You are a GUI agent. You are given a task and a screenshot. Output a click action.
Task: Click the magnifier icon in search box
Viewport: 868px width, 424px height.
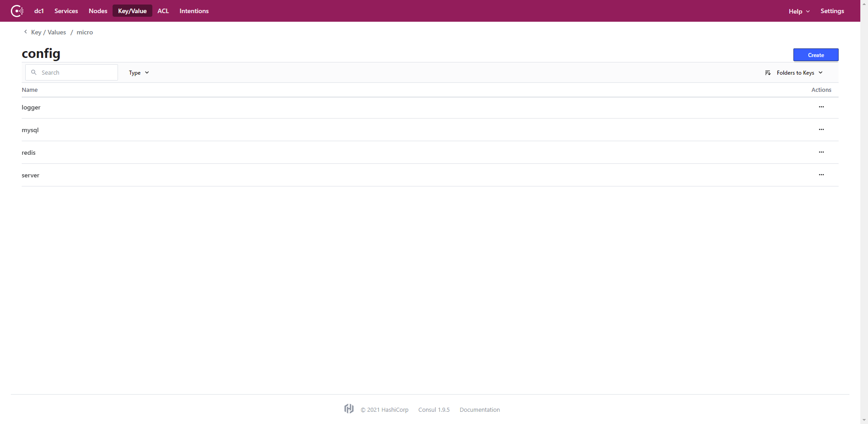point(34,72)
